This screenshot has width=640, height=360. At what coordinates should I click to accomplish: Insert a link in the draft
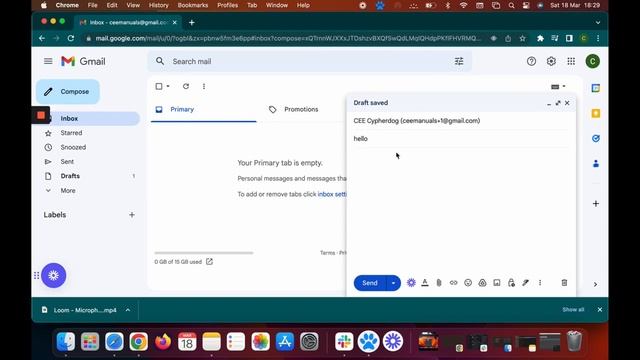click(453, 282)
